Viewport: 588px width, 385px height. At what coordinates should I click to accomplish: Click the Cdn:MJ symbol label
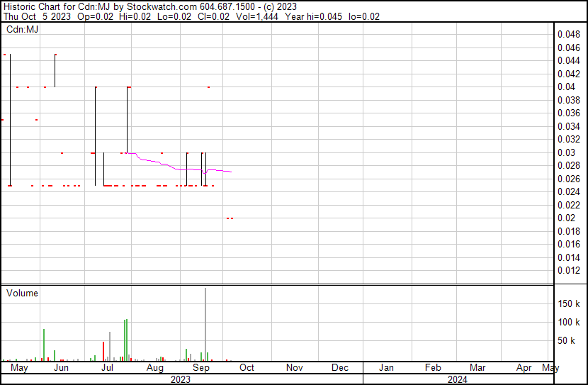tap(22, 29)
